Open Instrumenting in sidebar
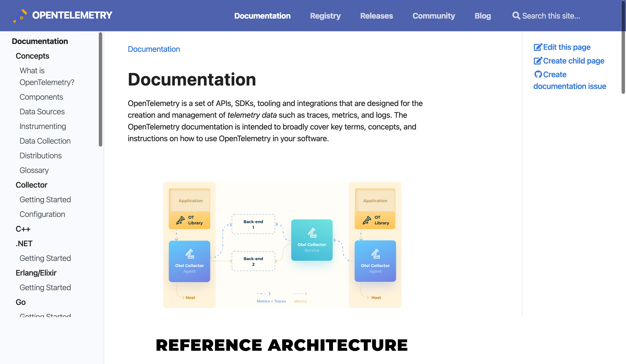The width and height of the screenshot is (626, 364). tap(43, 126)
